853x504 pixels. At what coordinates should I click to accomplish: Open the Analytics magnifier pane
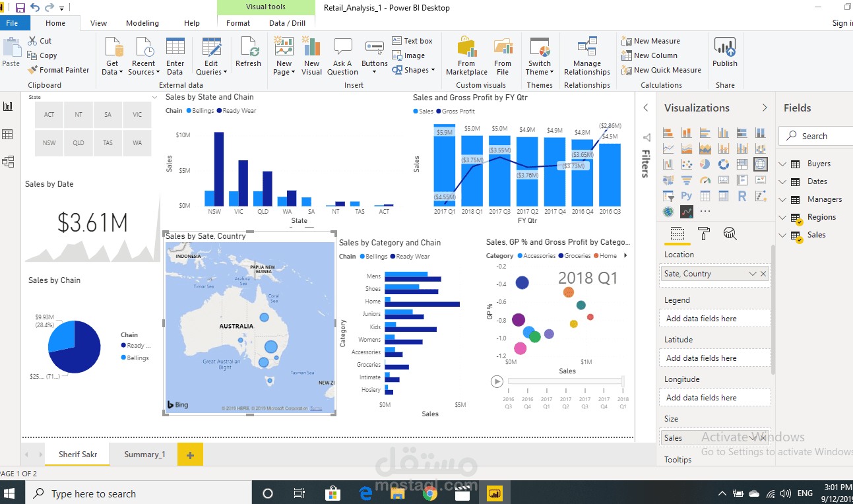click(730, 234)
